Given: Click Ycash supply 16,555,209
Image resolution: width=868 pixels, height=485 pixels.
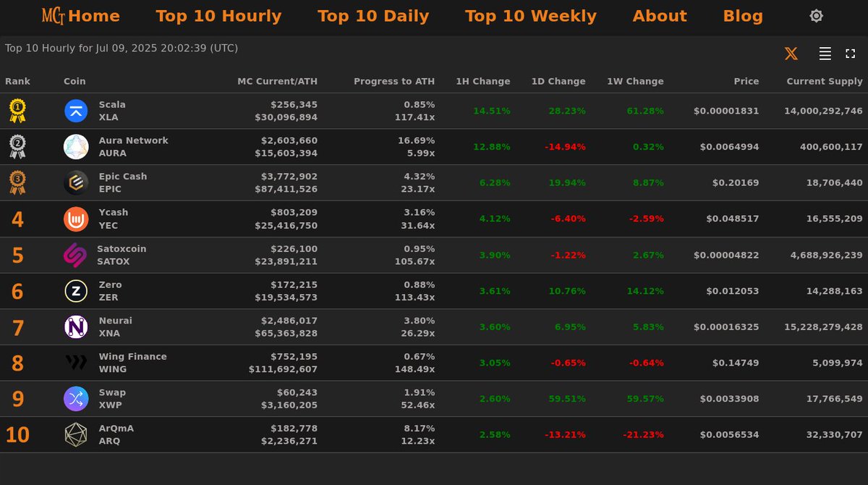Looking at the screenshot, I should [x=835, y=219].
